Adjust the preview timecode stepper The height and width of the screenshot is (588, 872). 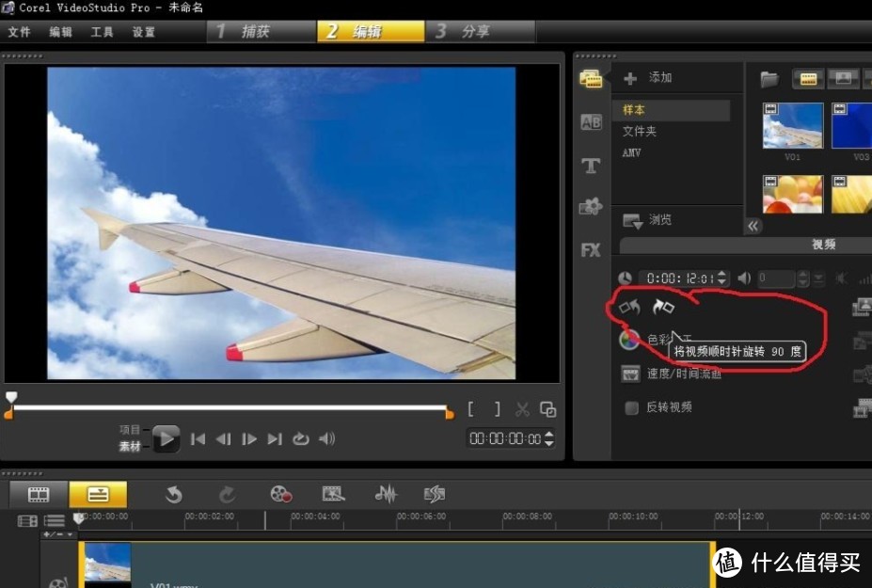pos(549,438)
